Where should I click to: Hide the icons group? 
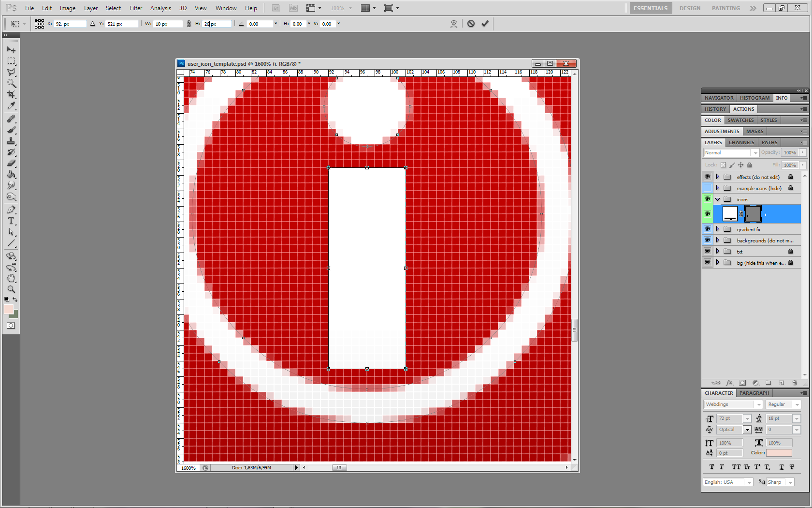(x=707, y=199)
